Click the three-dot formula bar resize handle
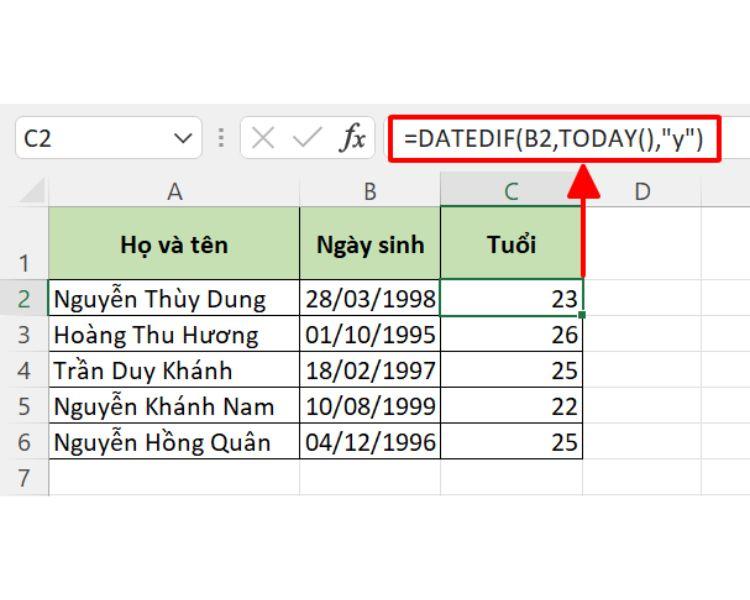This screenshot has width=750, height=600. 221,138
